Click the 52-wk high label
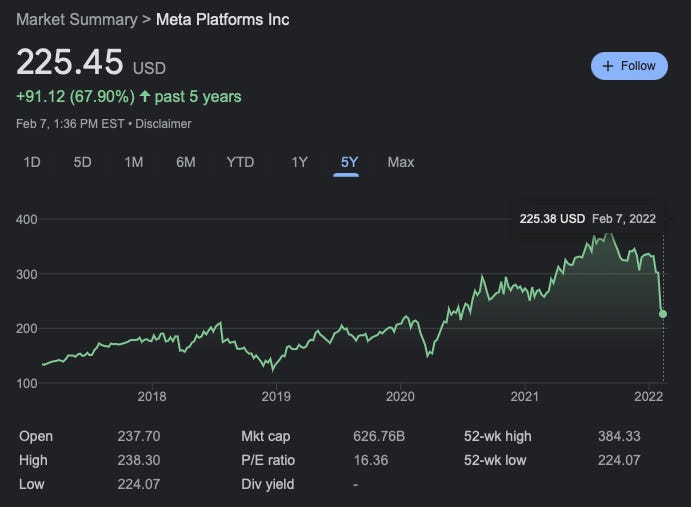 coord(498,436)
